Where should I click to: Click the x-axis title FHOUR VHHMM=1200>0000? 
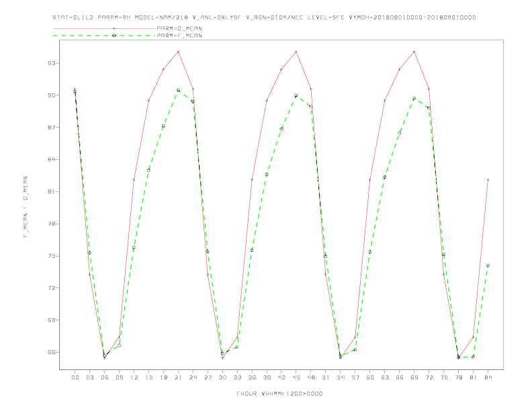tap(279, 394)
